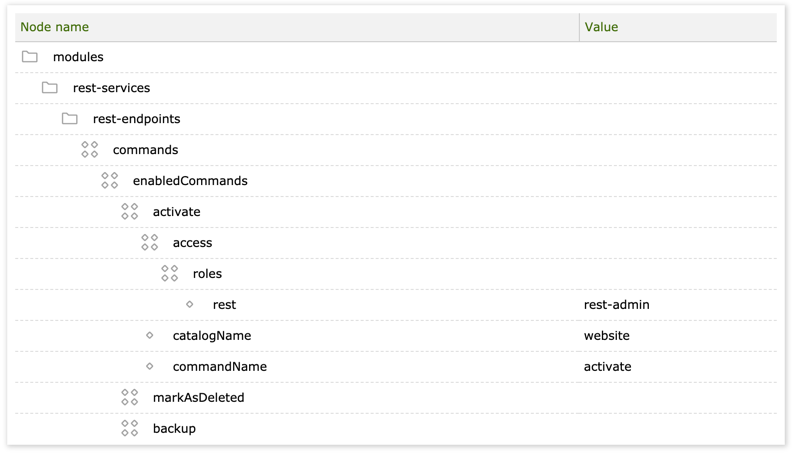This screenshot has width=792, height=453.
Task: Click the enabledCommands node icon
Action: pyautogui.click(x=110, y=181)
